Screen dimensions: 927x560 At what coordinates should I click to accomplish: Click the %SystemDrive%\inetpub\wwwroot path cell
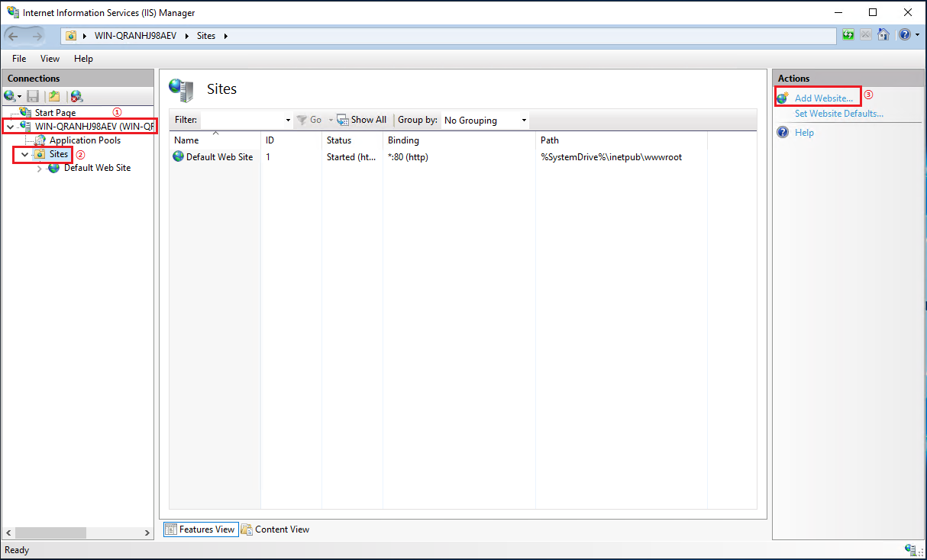611,157
